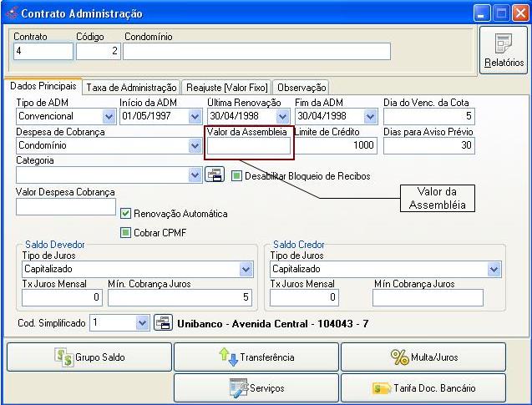
Task: Click the Relatórios report icon button
Action: pyautogui.click(x=504, y=50)
